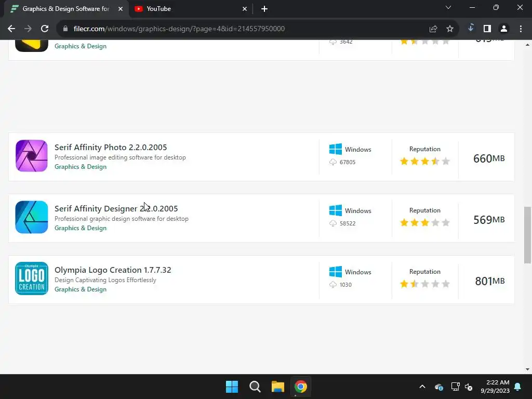Click Graphics & Design under Olympia Logo Creation
Viewport: 532px width, 399px height.
[81, 289]
